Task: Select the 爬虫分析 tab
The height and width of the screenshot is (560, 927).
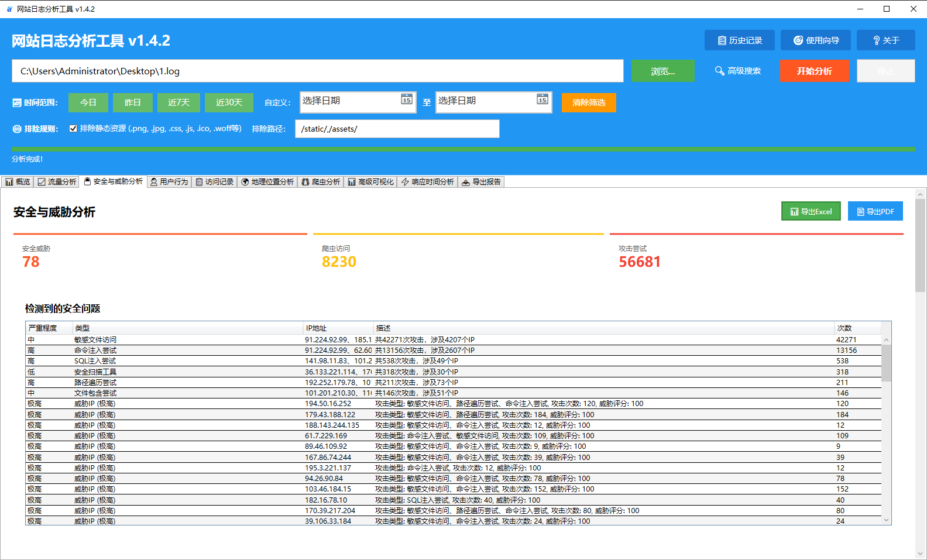Action: click(321, 182)
